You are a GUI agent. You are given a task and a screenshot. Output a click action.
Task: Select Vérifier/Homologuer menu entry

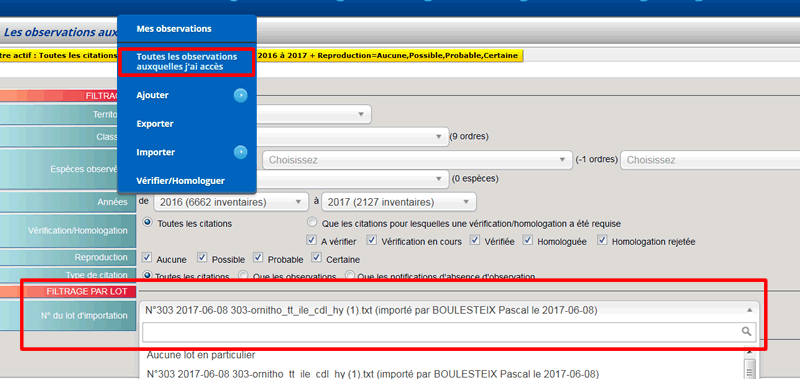[181, 181]
